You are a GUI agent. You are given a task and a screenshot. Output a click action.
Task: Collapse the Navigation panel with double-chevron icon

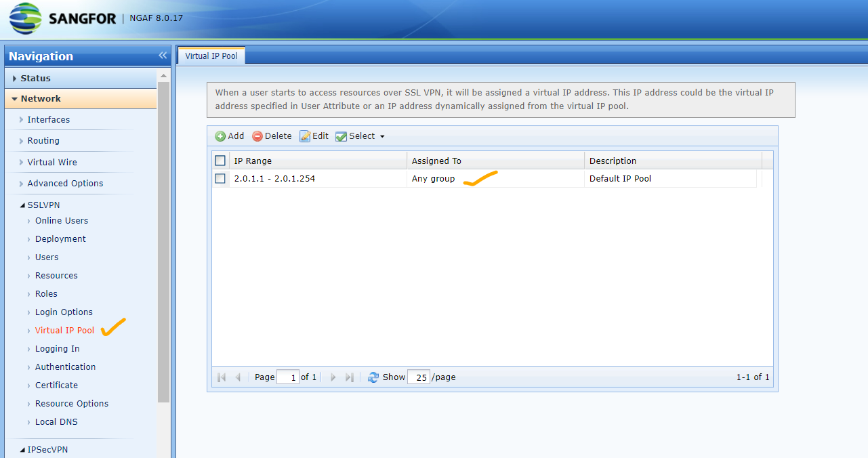(x=163, y=56)
